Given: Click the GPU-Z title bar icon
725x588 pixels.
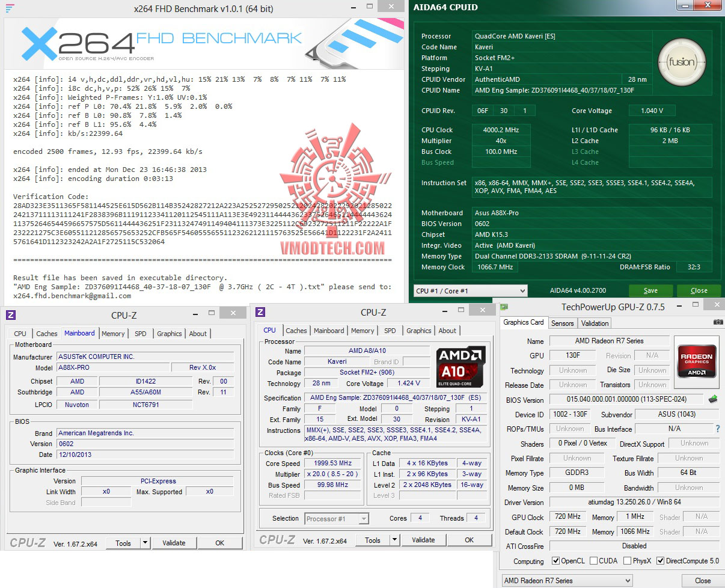Looking at the screenshot, I should click(504, 307).
